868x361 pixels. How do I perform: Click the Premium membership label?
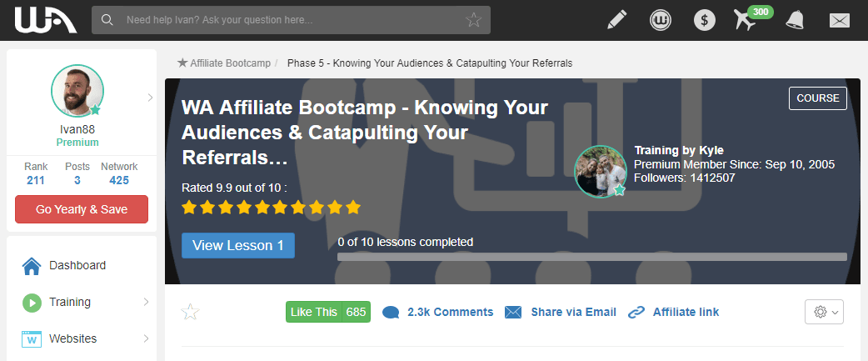[77, 143]
